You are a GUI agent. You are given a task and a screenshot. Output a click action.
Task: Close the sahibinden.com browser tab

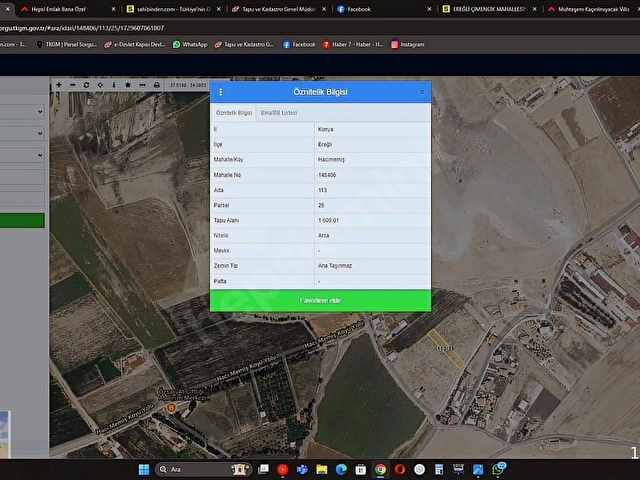click(219, 9)
